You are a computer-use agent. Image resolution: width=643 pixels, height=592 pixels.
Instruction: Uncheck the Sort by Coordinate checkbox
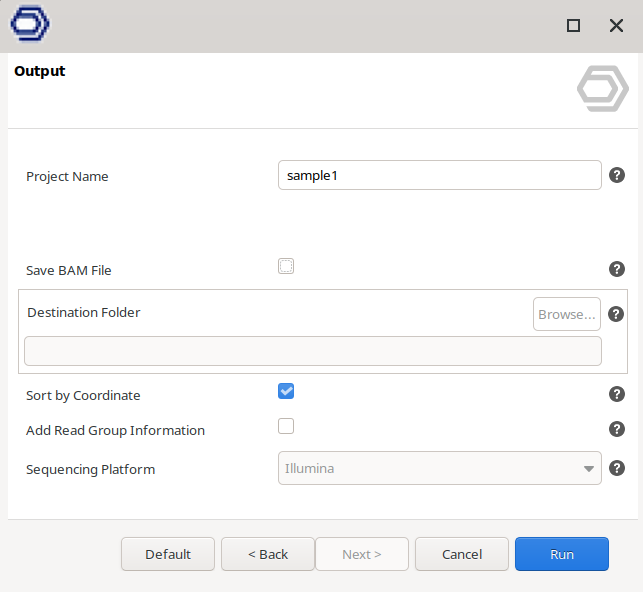286,391
